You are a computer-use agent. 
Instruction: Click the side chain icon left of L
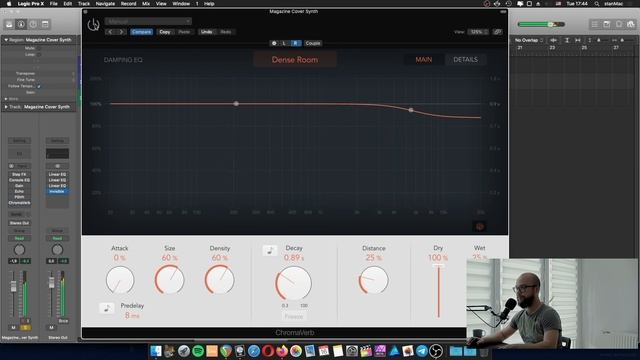274,43
